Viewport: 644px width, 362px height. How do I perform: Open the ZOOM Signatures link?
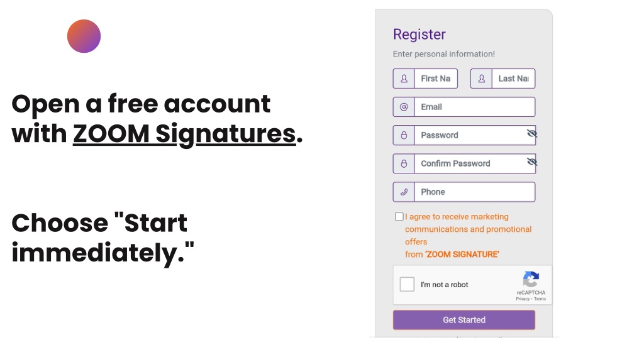click(184, 134)
